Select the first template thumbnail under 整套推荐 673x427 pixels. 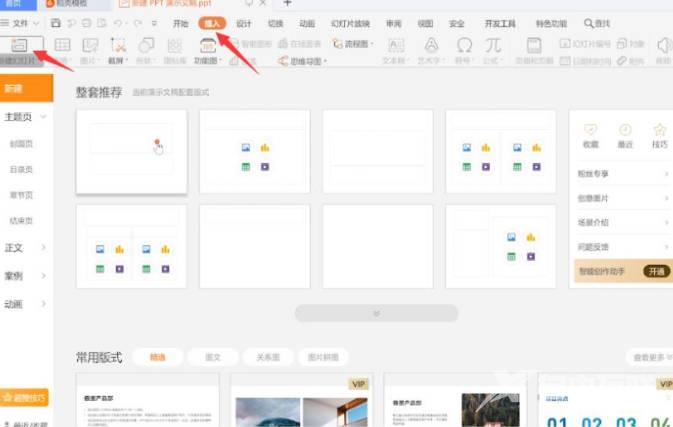[x=132, y=150]
